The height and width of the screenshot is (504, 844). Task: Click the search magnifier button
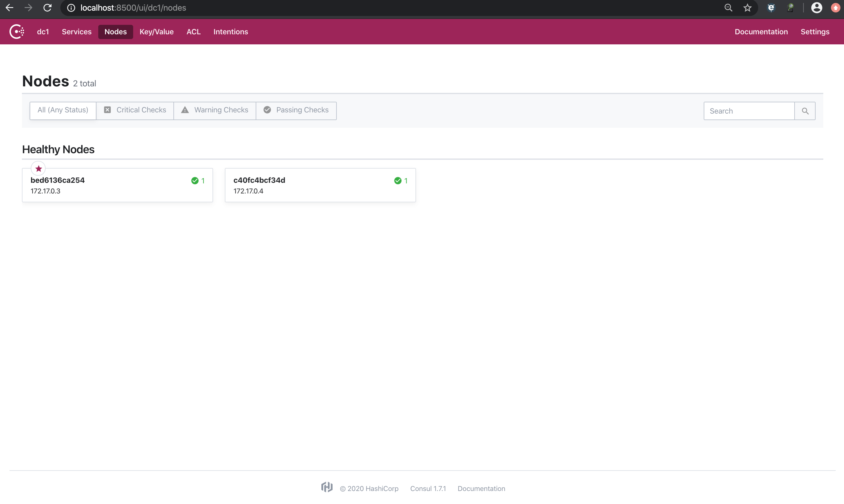[805, 111]
